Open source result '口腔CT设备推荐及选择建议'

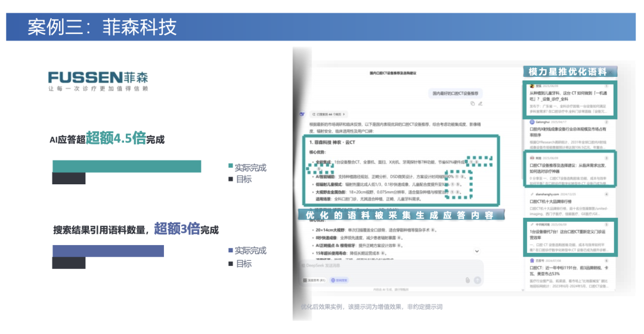[x=569, y=169]
